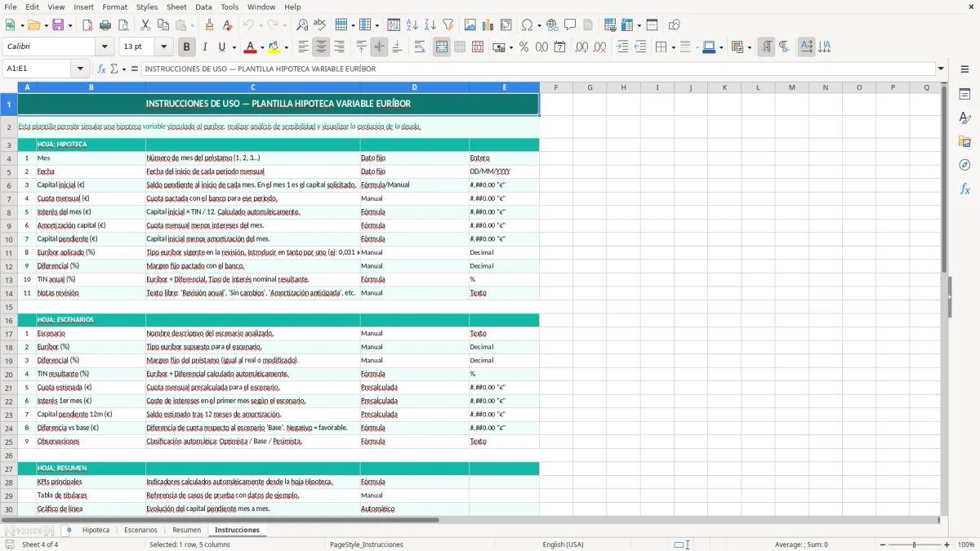Click the Spelling check (abc) icon
Viewport: 980px width, 551px height.
pyautogui.click(x=319, y=25)
